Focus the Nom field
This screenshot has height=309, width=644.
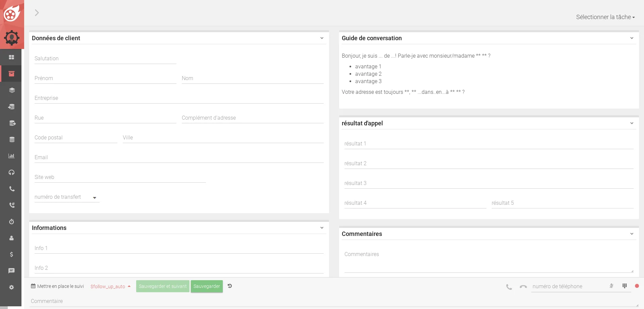(253, 78)
